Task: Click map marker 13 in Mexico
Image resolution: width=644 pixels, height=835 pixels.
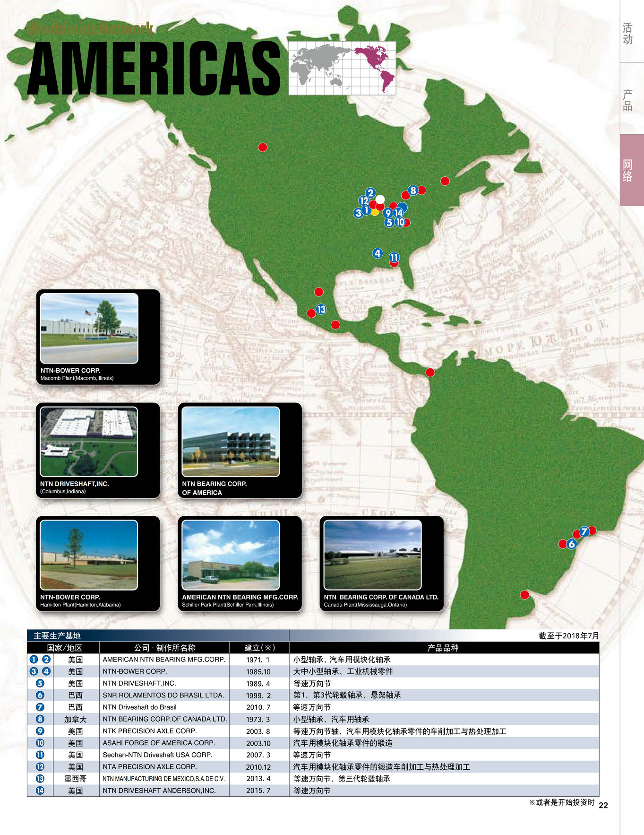Action: pos(321,309)
